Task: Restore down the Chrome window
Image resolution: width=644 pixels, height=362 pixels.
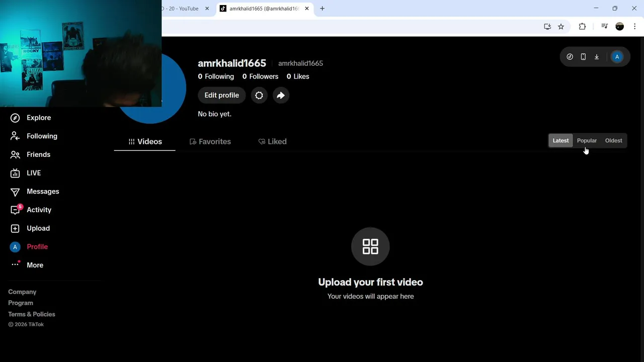Action: (615, 9)
